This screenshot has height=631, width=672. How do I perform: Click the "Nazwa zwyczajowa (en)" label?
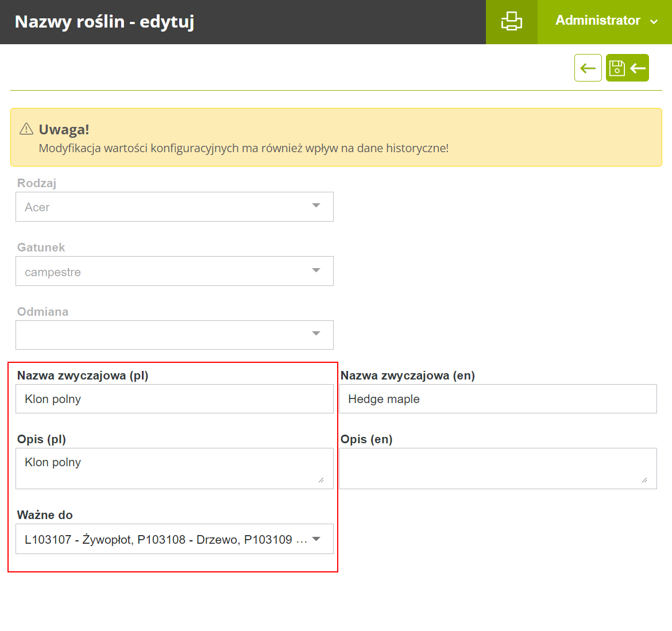coord(407,375)
